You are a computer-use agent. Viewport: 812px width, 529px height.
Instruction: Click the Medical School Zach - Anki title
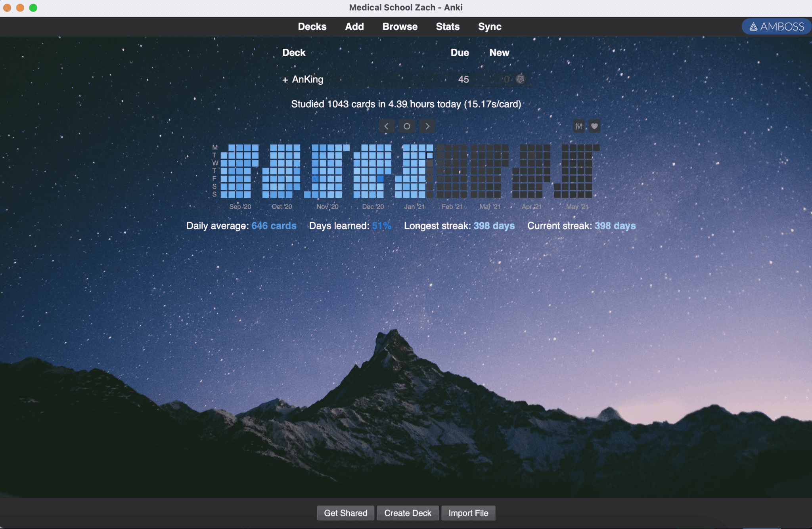click(x=406, y=8)
